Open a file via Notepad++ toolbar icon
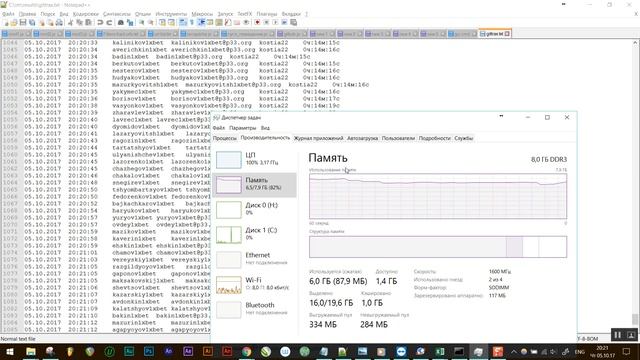 point(14,22)
